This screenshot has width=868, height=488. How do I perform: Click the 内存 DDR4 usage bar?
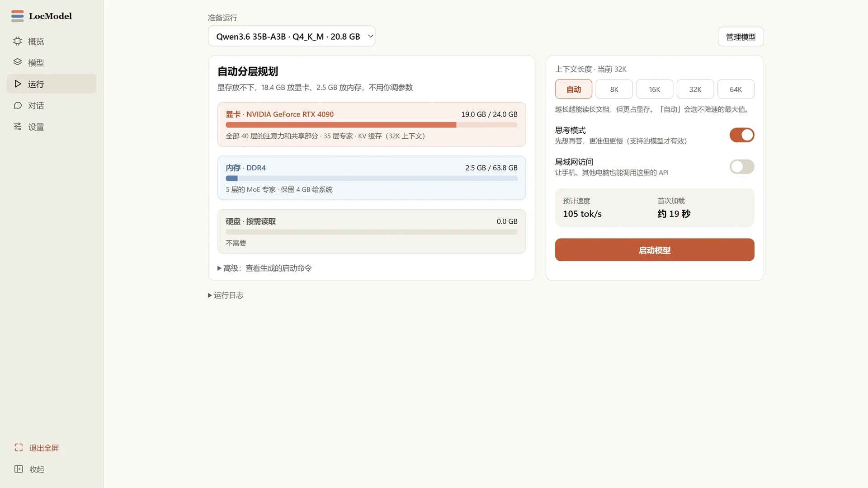(372, 178)
